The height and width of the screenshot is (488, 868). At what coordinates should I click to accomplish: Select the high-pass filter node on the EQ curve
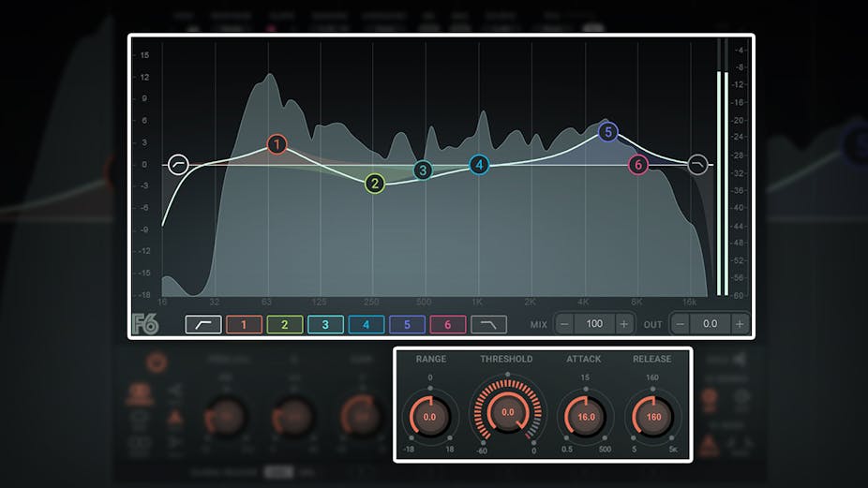click(x=178, y=166)
